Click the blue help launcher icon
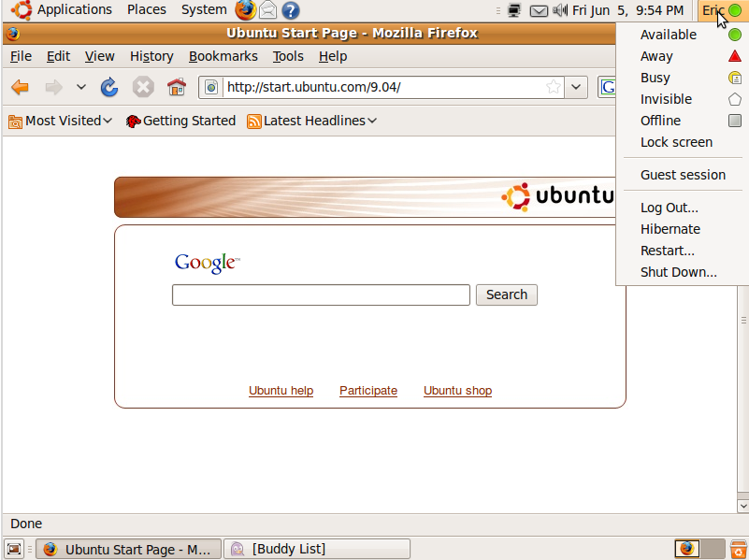 [290, 10]
